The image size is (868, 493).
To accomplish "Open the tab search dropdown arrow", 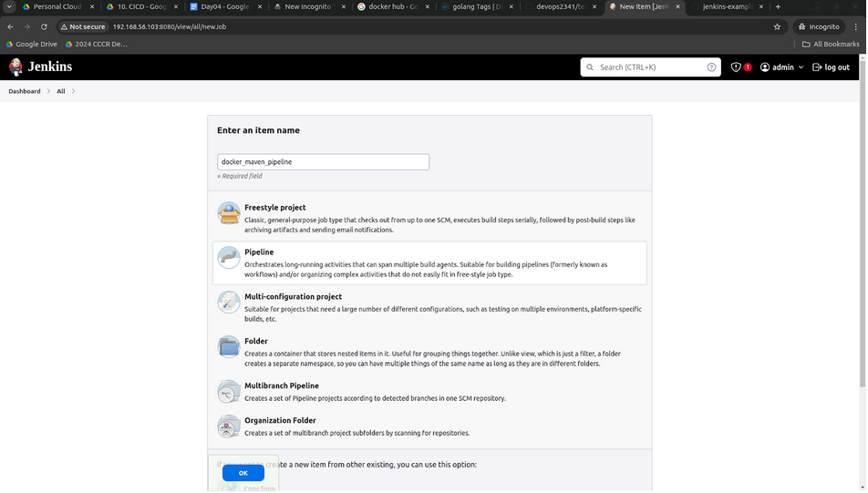I will (x=9, y=6).
